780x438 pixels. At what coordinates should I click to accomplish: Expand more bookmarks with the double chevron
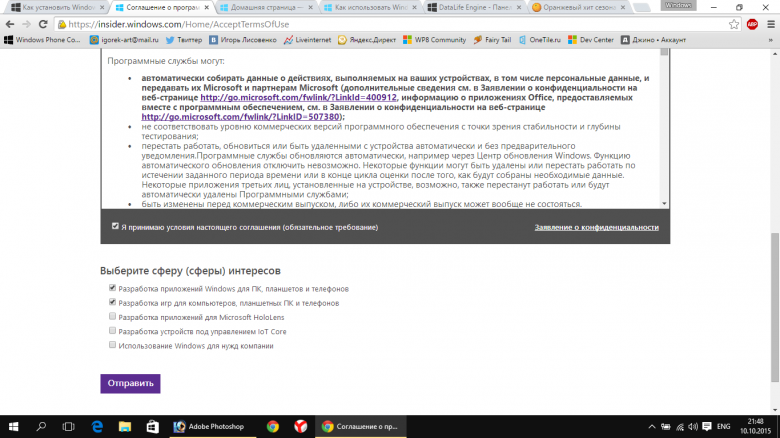(771, 40)
